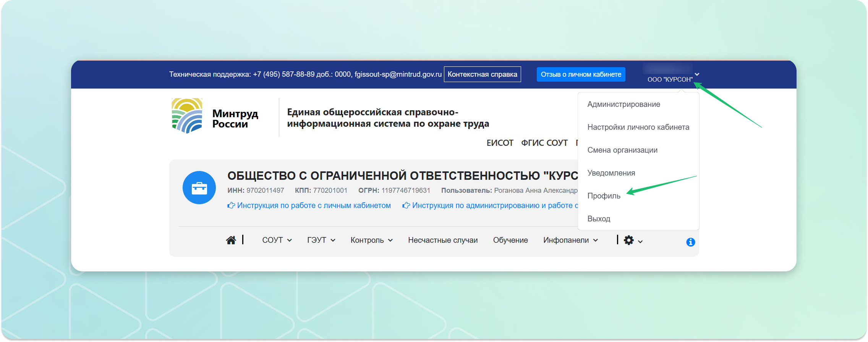Expand the ГЭУТ dropdown menu
The image size is (868, 342).
point(321,240)
